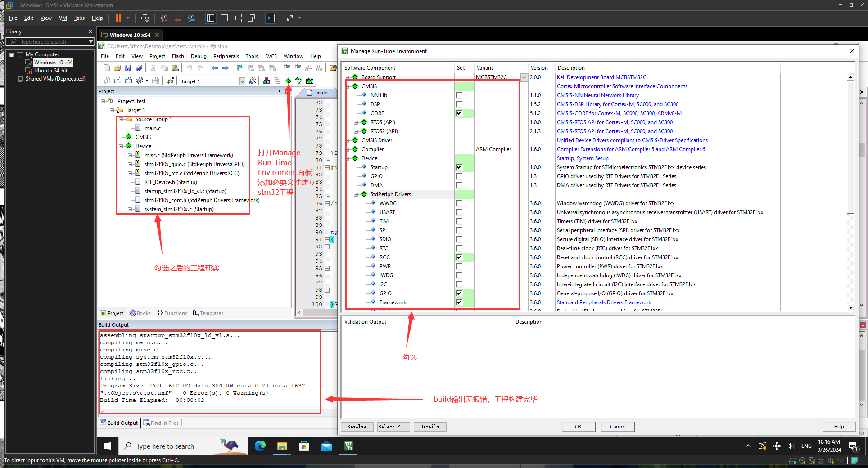The height and width of the screenshot is (468, 868).
Task: Open the Keil Flash menu
Action: pos(178,56)
